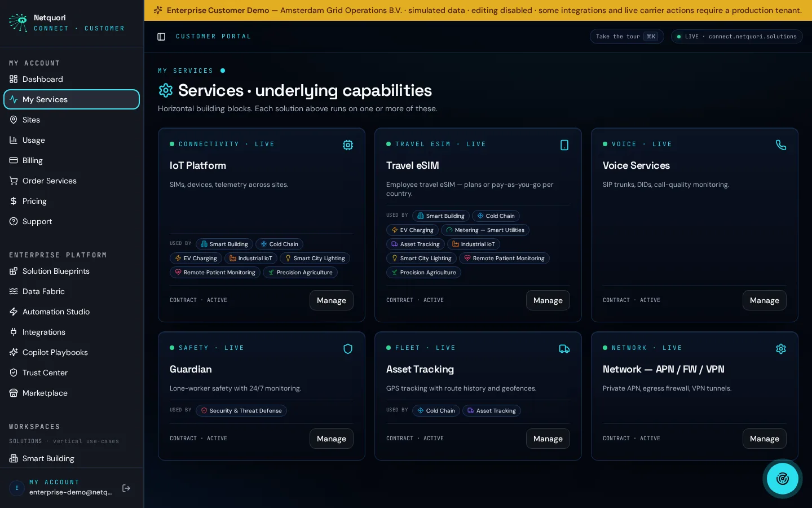This screenshot has width=812, height=508.
Task: Open My Services in sidebar
Action: 72,99
